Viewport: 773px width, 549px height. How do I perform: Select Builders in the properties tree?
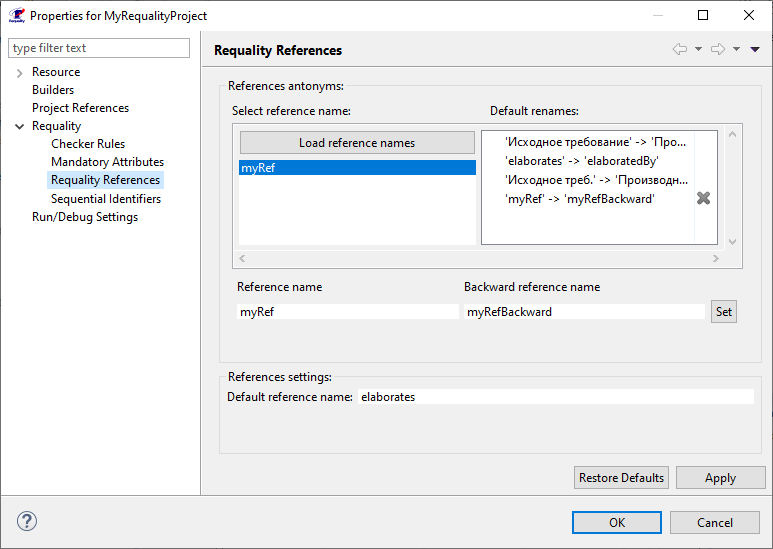[53, 90]
